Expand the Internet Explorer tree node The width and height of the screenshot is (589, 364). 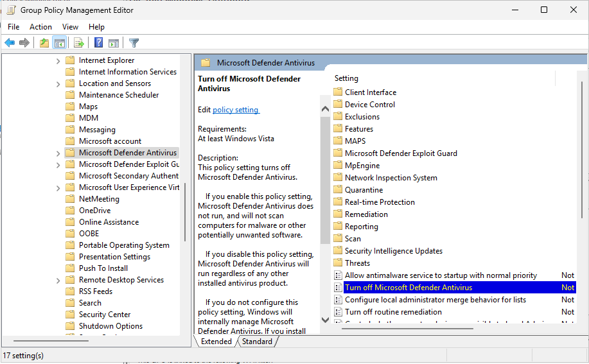(58, 61)
